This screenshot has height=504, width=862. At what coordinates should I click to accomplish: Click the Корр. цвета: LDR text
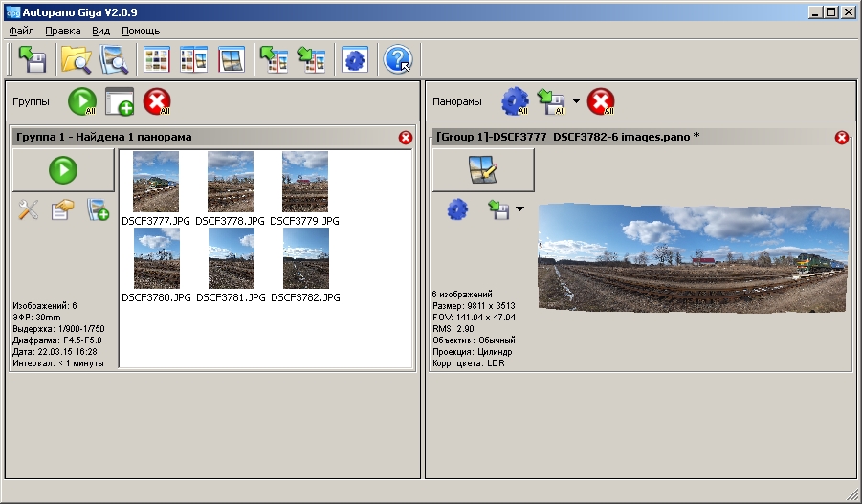tap(469, 363)
